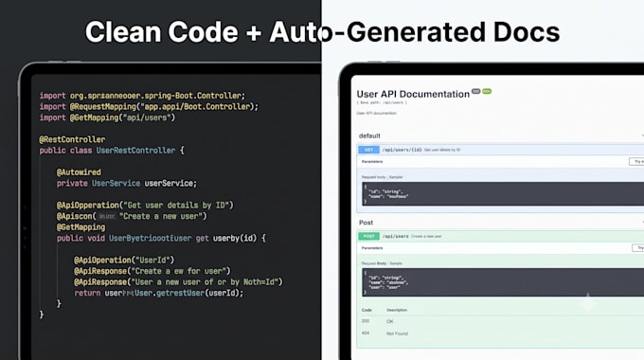Select Request body tab under GET
Viewport: 644px width, 360px height.
pyautogui.click(x=373, y=177)
